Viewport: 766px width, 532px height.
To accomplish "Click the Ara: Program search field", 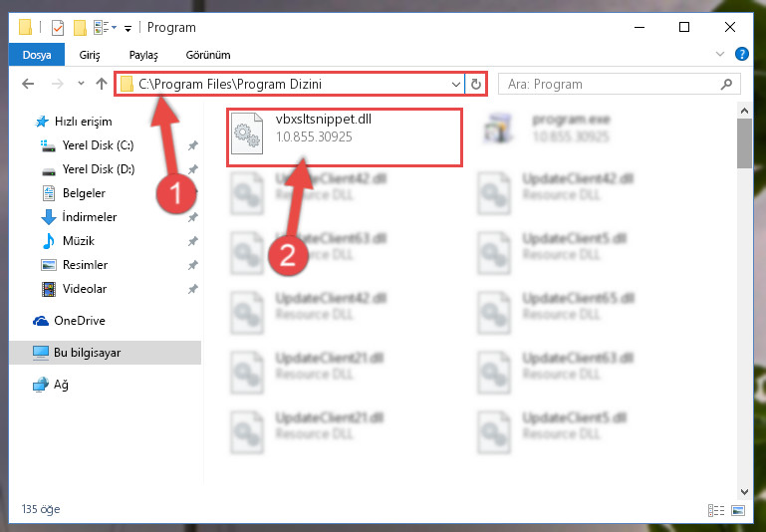I will pyautogui.click(x=611, y=84).
